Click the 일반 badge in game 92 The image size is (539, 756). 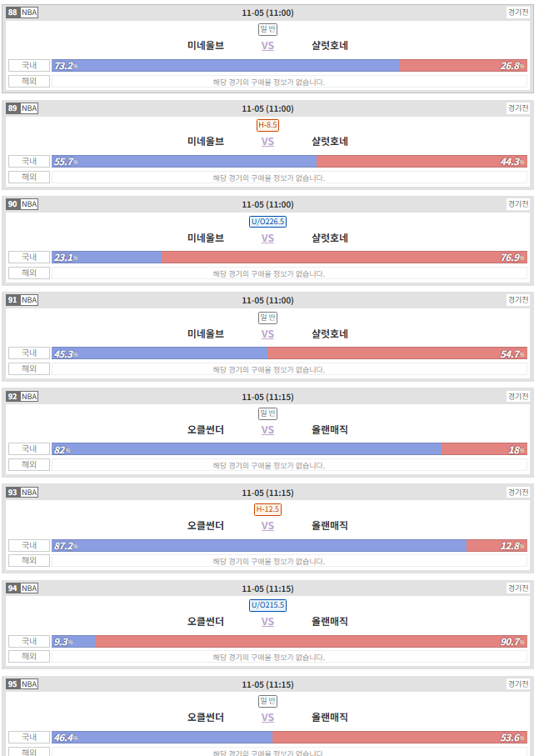click(x=267, y=413)
